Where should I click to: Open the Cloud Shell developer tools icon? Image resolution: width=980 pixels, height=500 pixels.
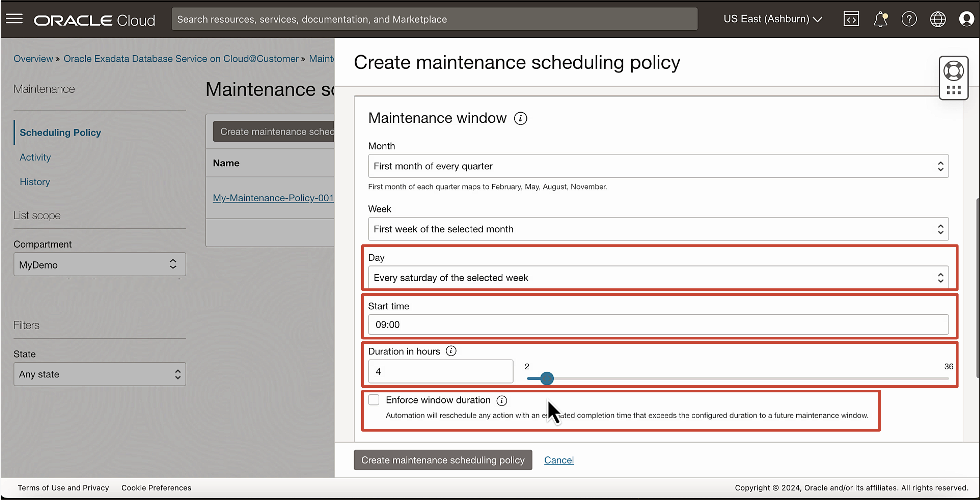[x=851, y=19]
